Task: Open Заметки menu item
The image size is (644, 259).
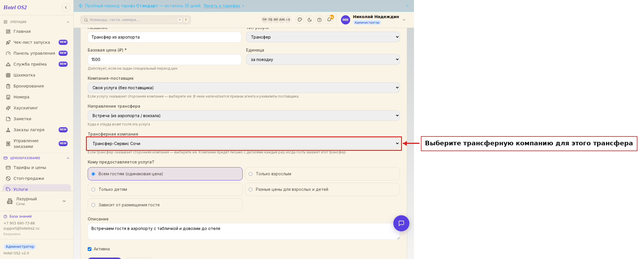Action: pos(37,119)
